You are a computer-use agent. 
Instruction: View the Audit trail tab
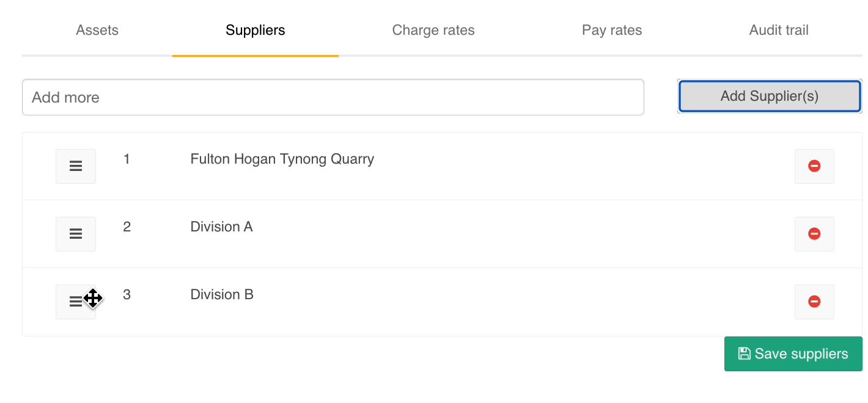tap(779, 31)
